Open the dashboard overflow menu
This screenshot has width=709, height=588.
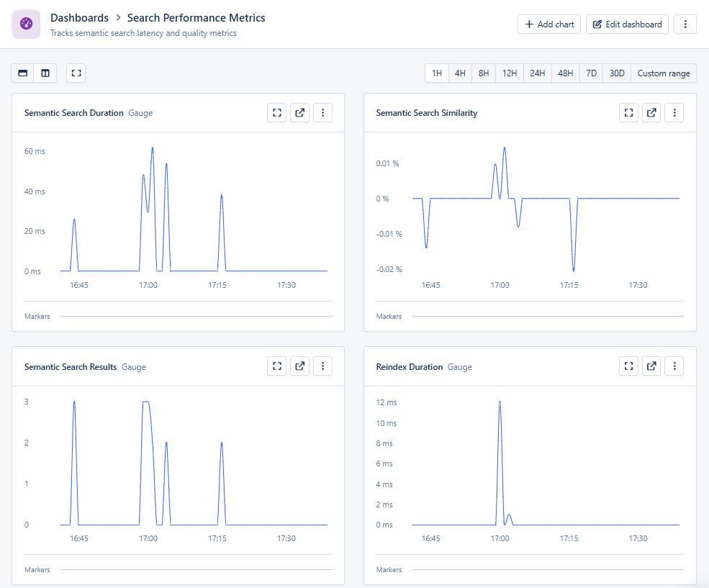tap(685, 24)
